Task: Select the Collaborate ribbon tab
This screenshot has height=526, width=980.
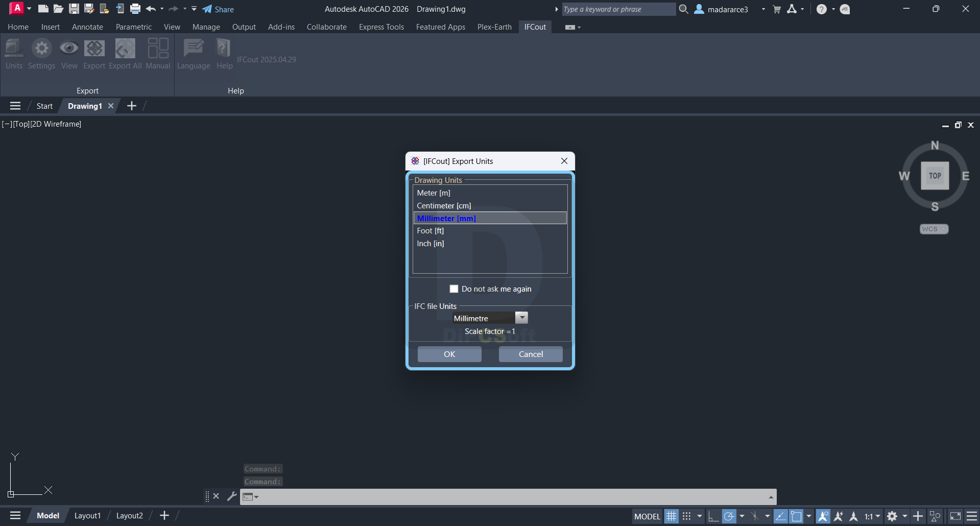Action: (326, 27)
